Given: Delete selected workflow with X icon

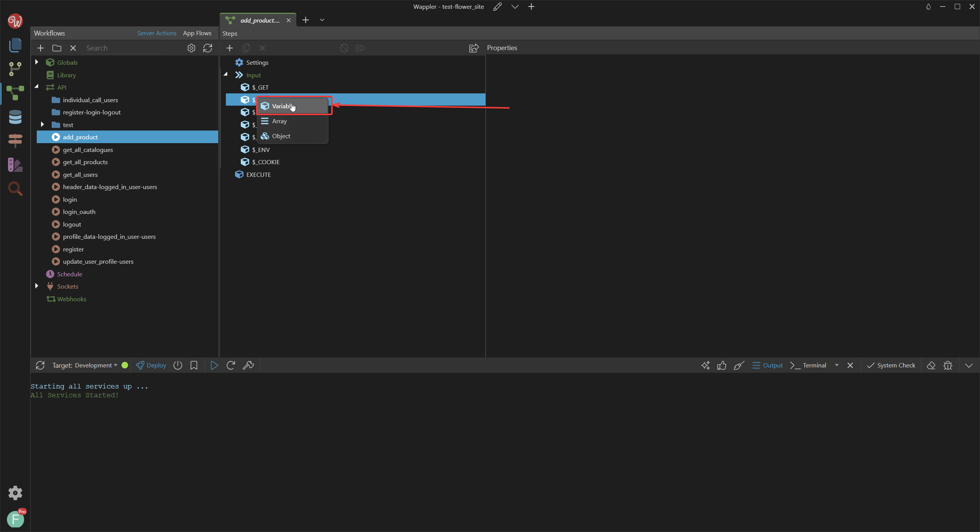Looking at the screenshot, I should [x=73, y=48].
